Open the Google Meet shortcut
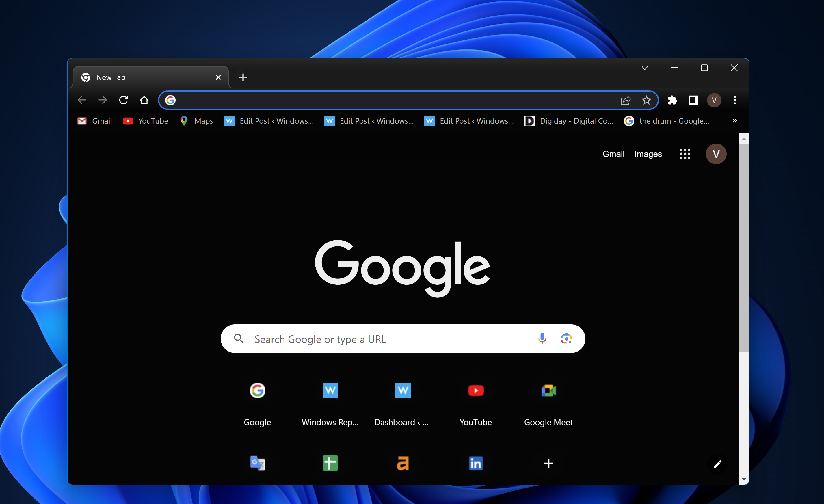Viewport: 824px width, 504px height. pos(548,404)
